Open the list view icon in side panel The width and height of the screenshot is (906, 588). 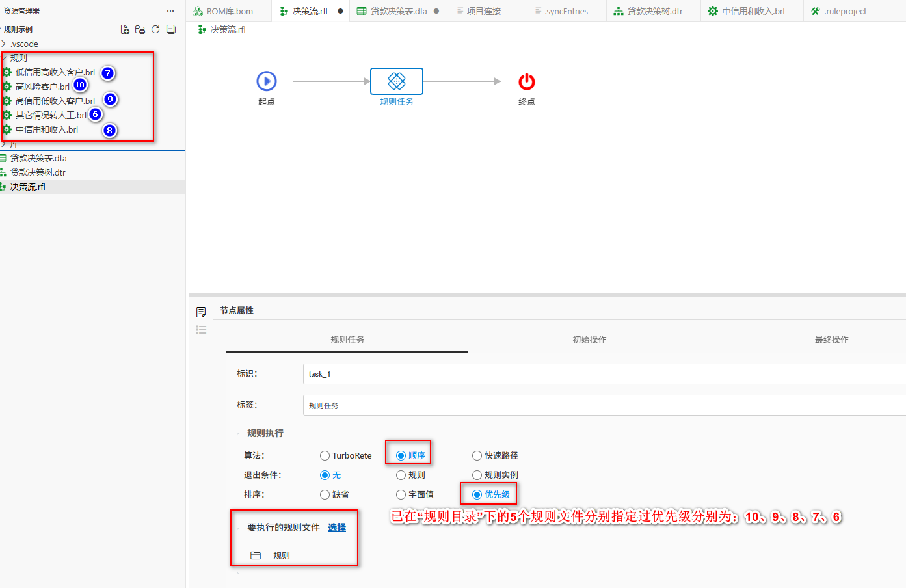[201, 330]
